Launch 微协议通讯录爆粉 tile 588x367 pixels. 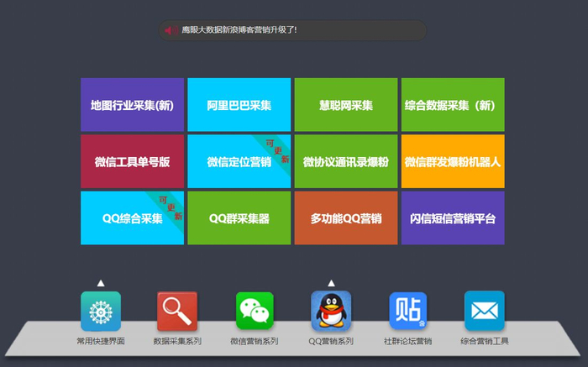point(346,161)
